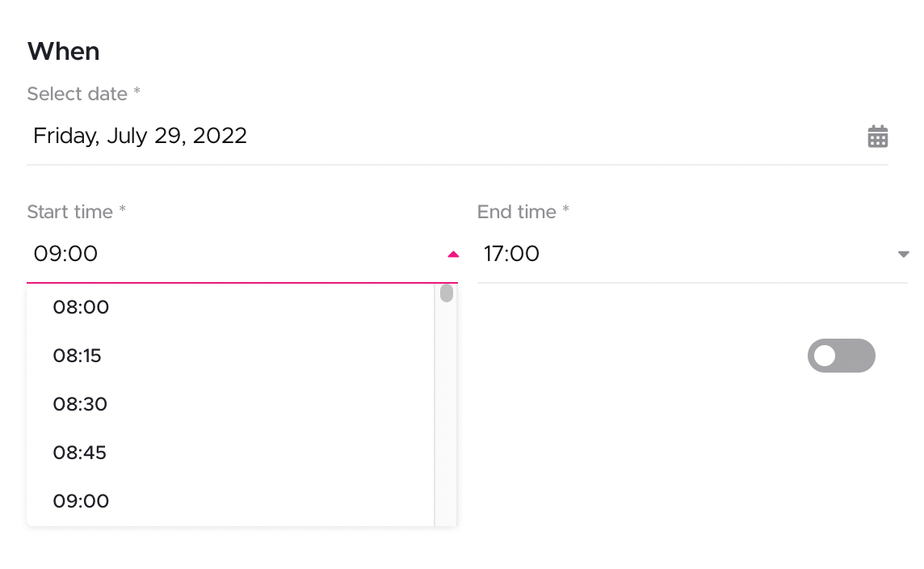Click the Start time label
This screenshot has height=569, width=924.
[69, 212]
